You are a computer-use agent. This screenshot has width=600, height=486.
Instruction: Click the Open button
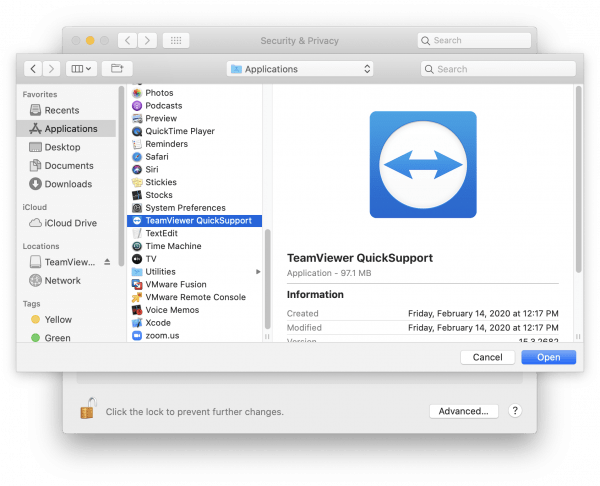pos(548,357)
